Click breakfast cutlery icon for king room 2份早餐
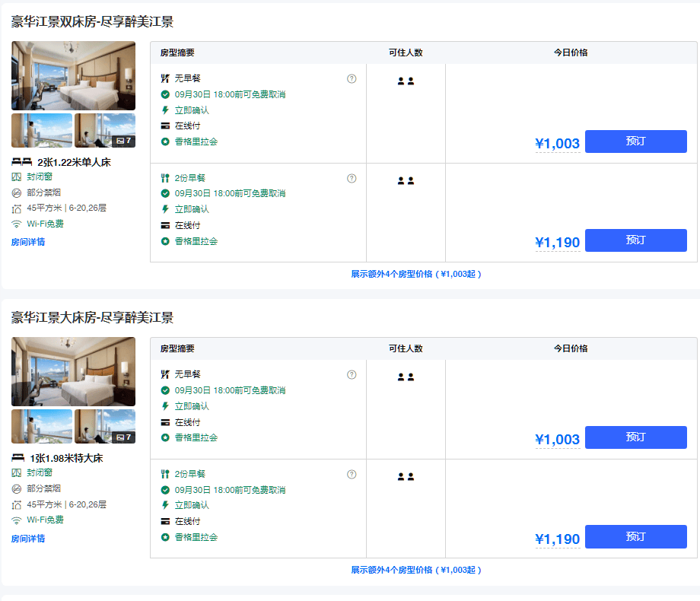700x601 pixels. [x=165, y=474]
